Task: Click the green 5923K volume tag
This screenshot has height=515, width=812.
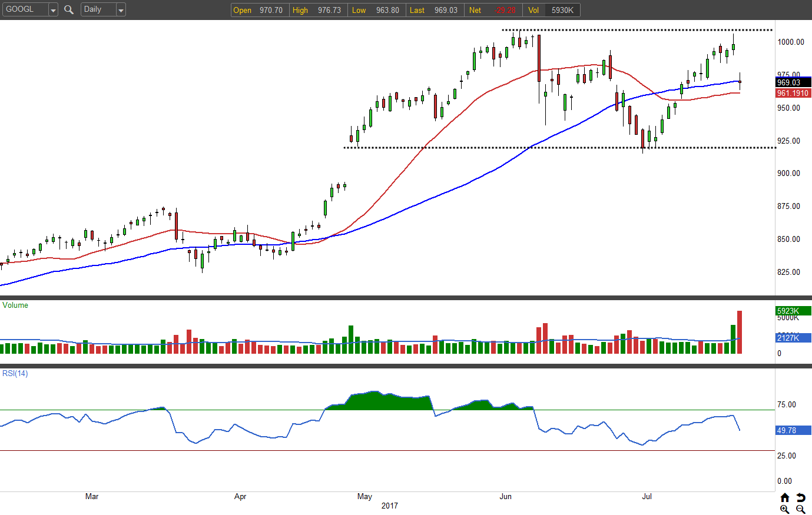Action: click(x=793, y=311)
